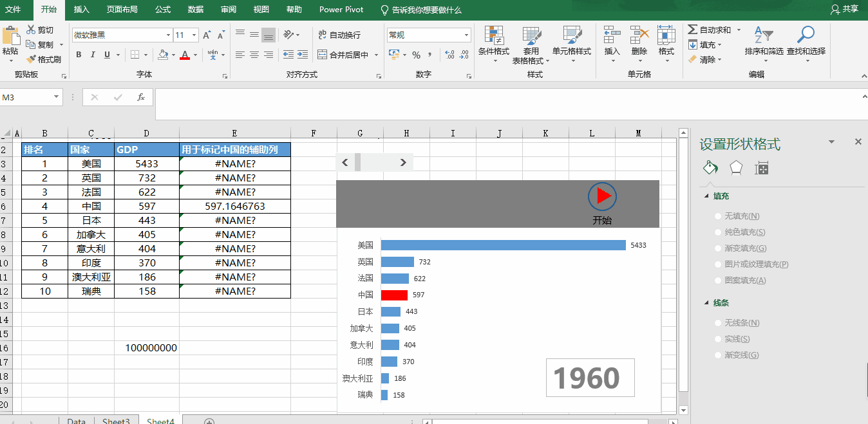This screenshot has height=424, width=868.
Task: Open Cell Styles gallery
Action: (x=572, y=44)
